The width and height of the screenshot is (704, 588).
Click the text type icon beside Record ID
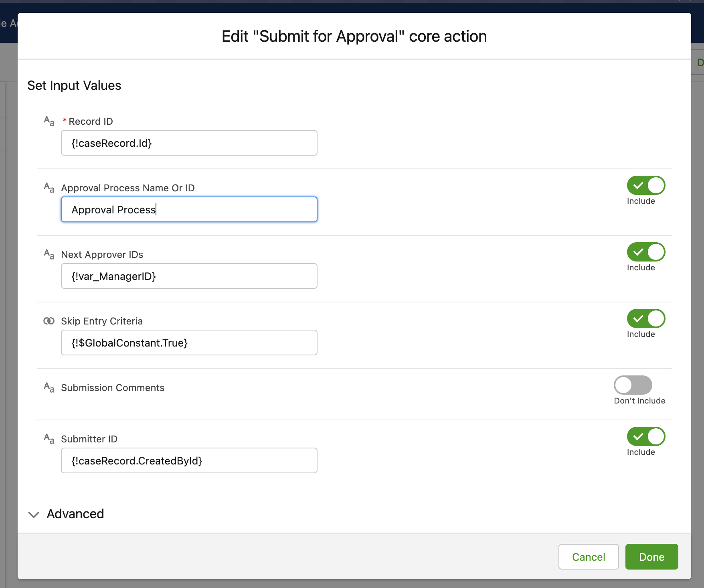coord(49,121)
